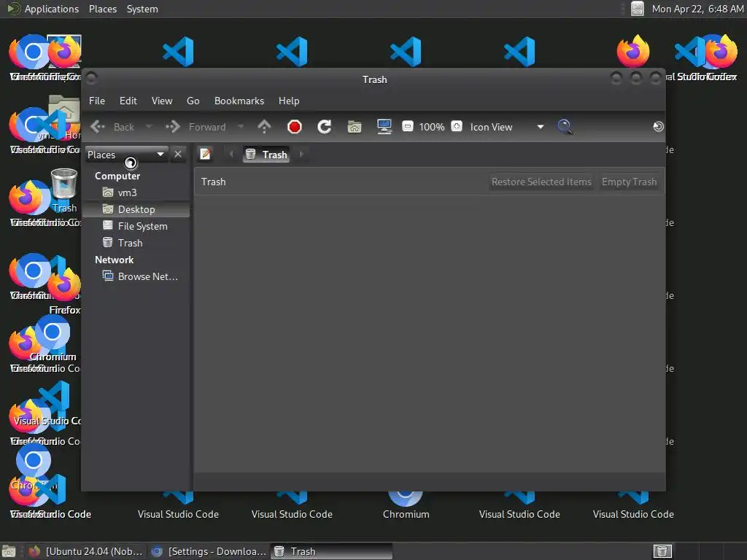Image resolution: width=747 pixels, height=560 pixels.
Task: Click the Show Desktop icon in taskbar
Action: click(x=9, y=551)
